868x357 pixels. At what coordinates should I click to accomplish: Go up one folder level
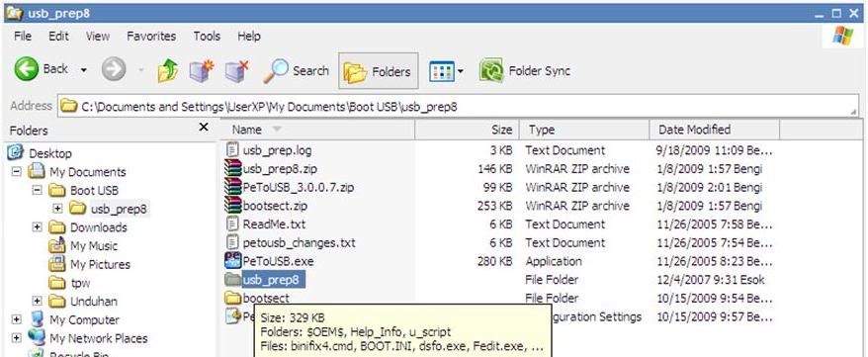tap(168, 71)
